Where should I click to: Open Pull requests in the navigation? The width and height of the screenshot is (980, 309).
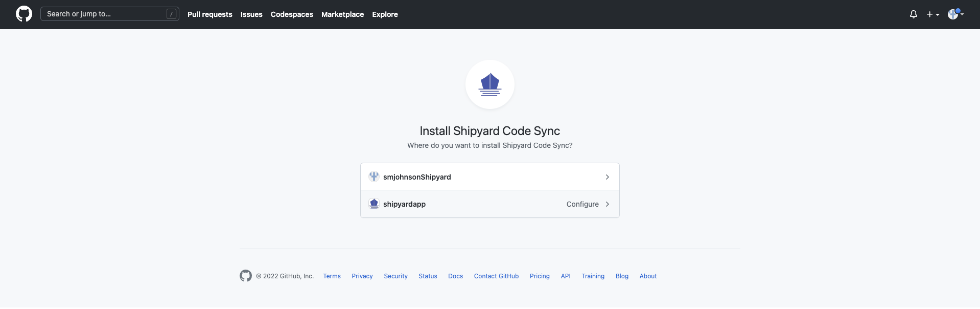click(209, 14)
